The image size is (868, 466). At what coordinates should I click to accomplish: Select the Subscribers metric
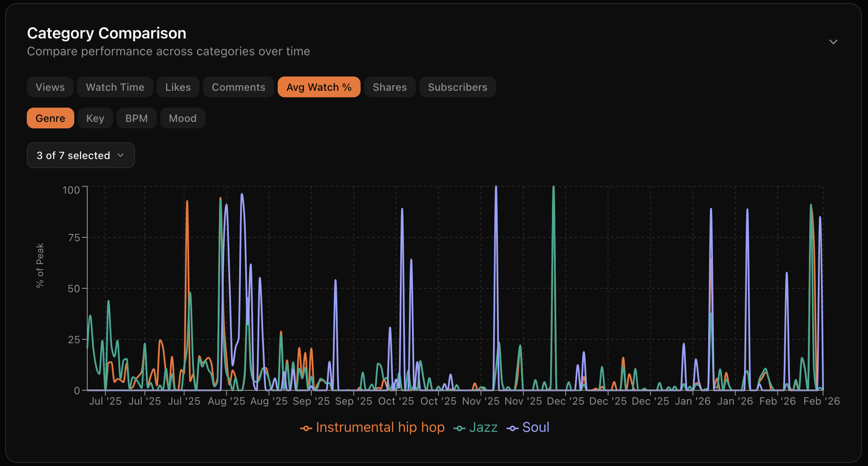457,87
